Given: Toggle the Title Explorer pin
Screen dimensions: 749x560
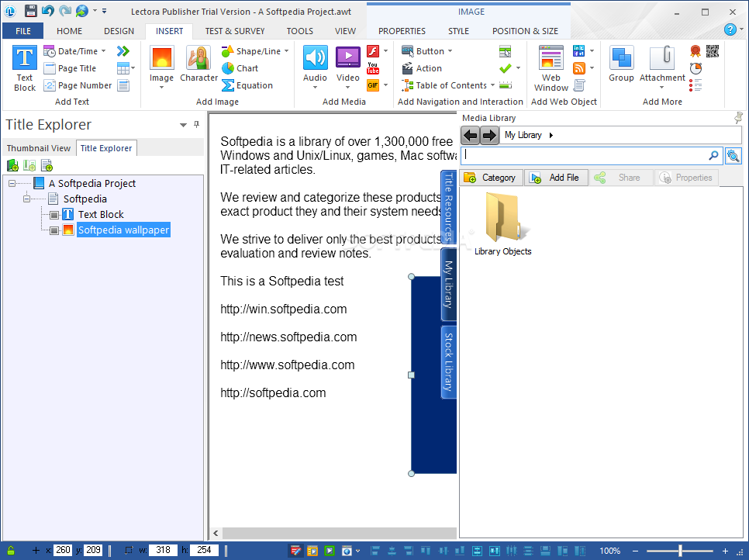Looking at the screenshot, I should pos(196,124).
